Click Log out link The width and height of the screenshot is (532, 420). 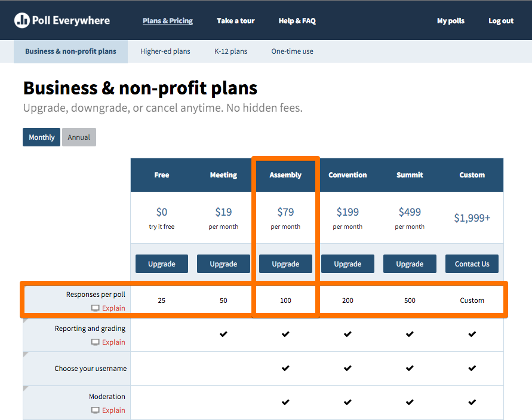501,21
